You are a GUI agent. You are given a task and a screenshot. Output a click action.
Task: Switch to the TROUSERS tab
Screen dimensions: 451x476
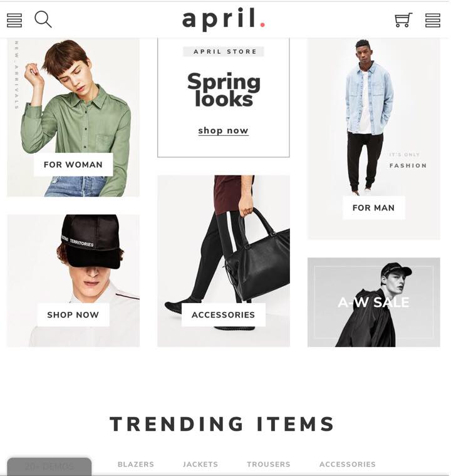tap(269, 464)
